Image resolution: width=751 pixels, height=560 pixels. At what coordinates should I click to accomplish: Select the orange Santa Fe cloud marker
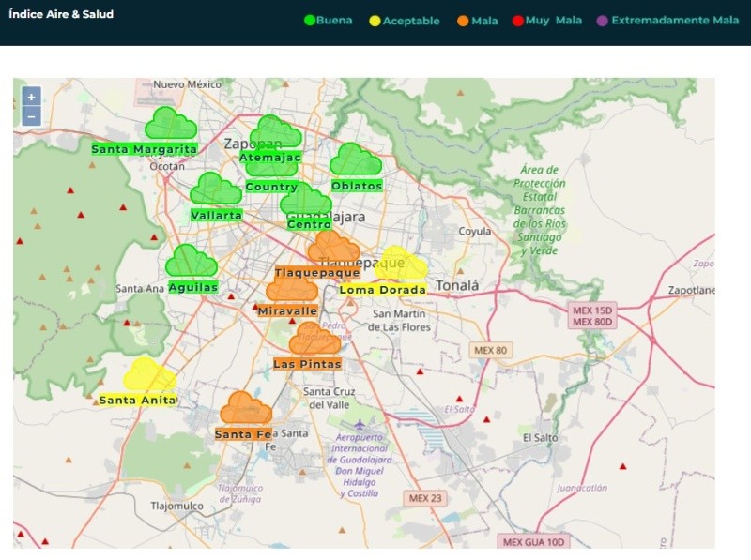click(246, 409)
